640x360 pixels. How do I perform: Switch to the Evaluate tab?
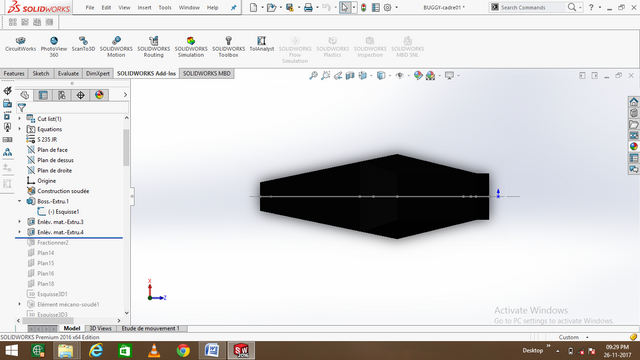point(68,73)
